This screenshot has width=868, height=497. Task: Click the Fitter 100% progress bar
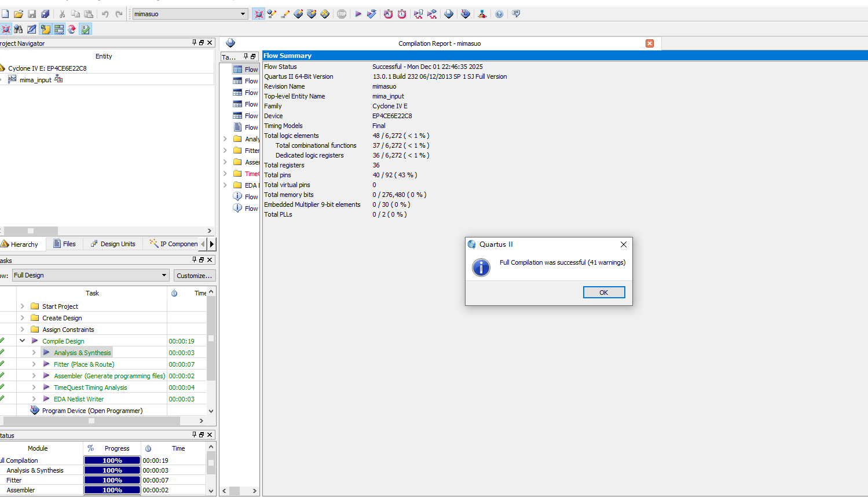click(x=112, y=480)
